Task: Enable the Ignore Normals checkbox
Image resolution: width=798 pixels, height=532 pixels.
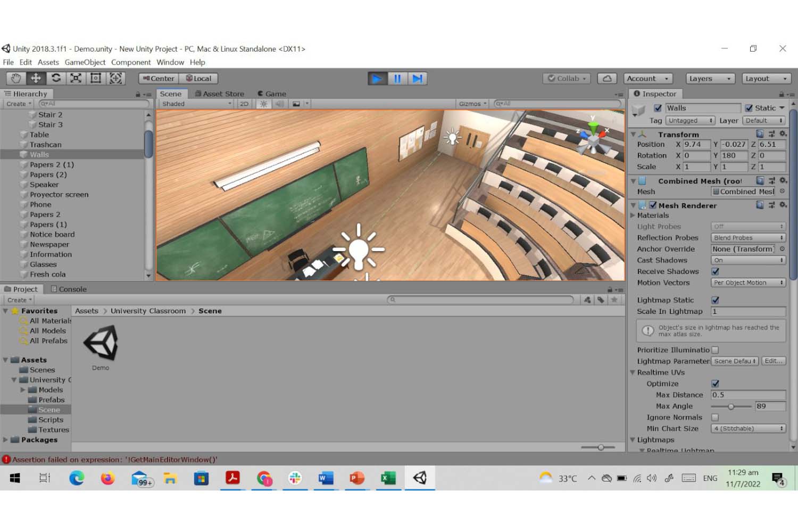Action: (716, 418)
